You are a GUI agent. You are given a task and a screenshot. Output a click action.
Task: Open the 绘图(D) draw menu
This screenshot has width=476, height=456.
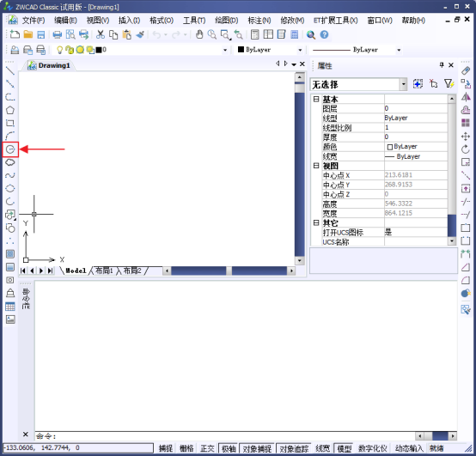[227, 21]
